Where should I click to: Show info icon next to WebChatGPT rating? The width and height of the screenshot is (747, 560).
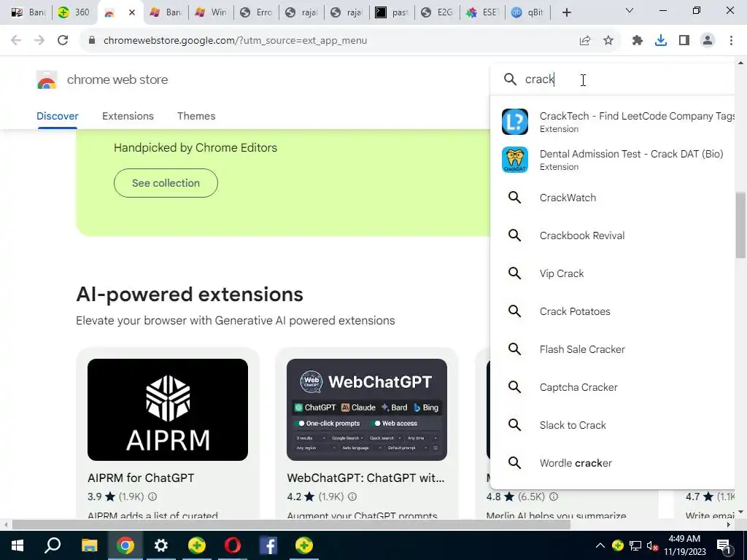(352, 497)
